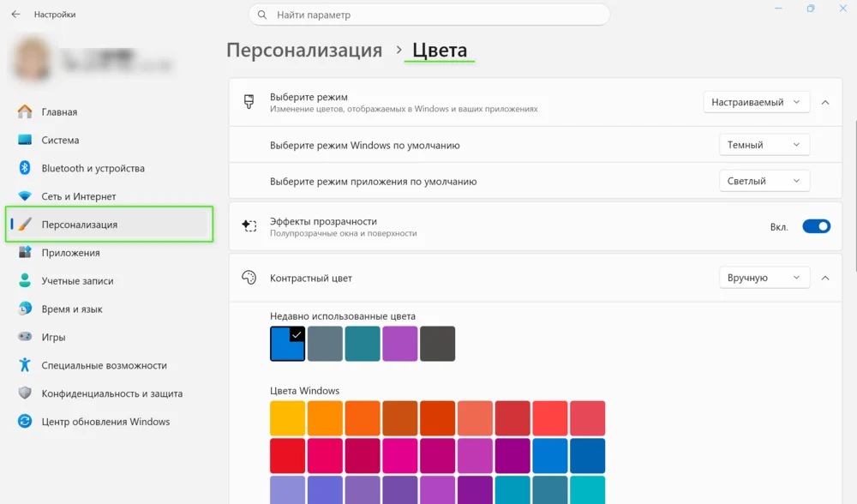Select the teal recent color swatch
The height and width of the screenshot is (504, 857).
tap(363, 344)
